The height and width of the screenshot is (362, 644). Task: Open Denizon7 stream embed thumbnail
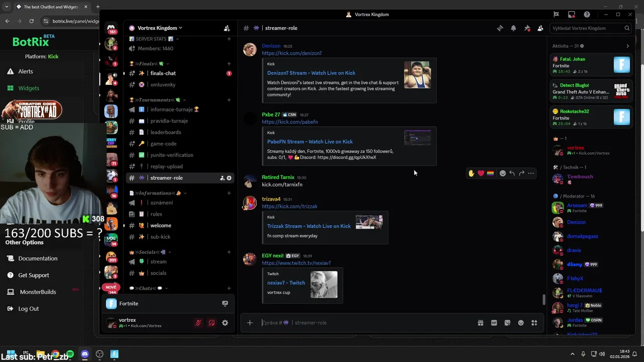418,75
